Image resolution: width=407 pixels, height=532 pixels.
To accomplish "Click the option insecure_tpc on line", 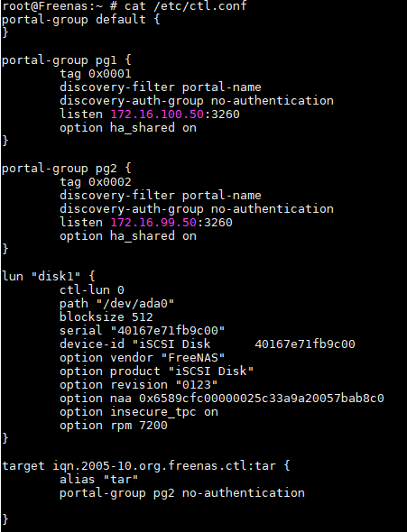I will (139, 412).
